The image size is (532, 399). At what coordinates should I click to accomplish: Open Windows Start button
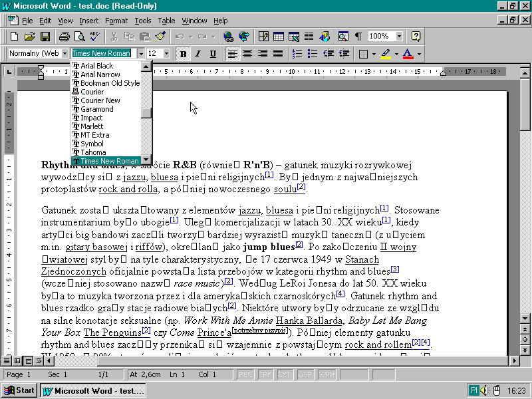tap(20, 390)
